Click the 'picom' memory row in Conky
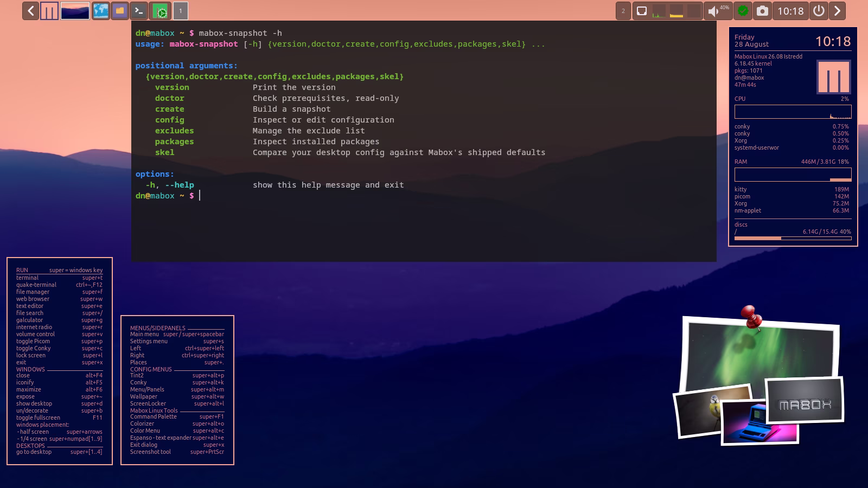Viewport: 868px width, 488px height. pos(792,196)
